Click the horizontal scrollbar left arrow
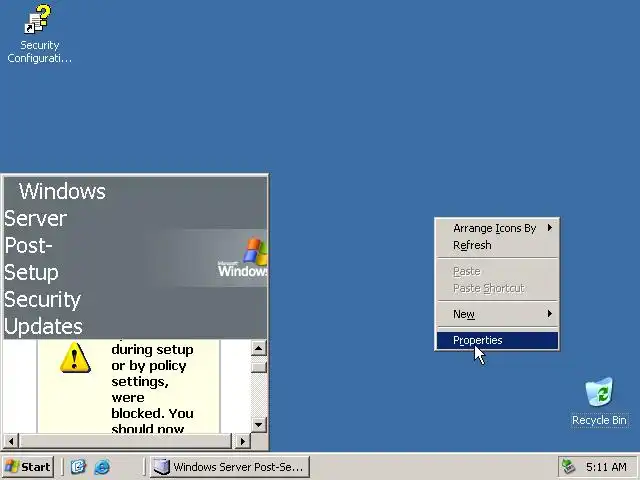Screen dimensions: 640x480 point(11,441)
